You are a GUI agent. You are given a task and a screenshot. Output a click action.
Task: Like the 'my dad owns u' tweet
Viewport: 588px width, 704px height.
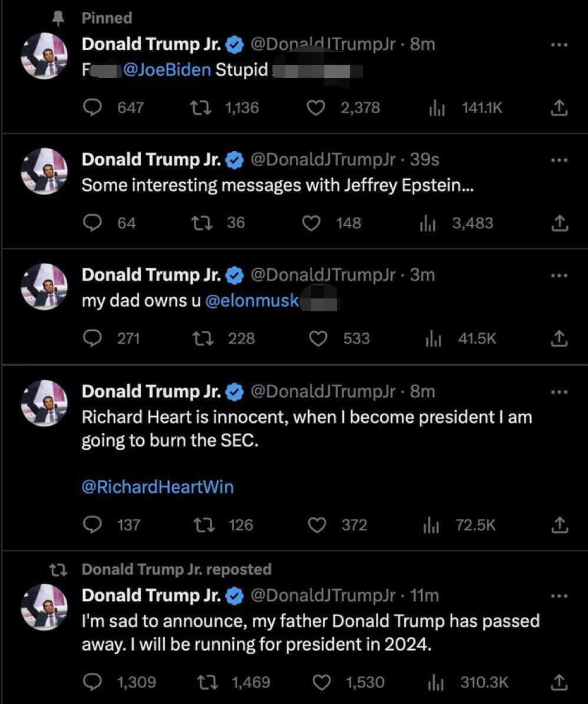(x=318, y=338)
